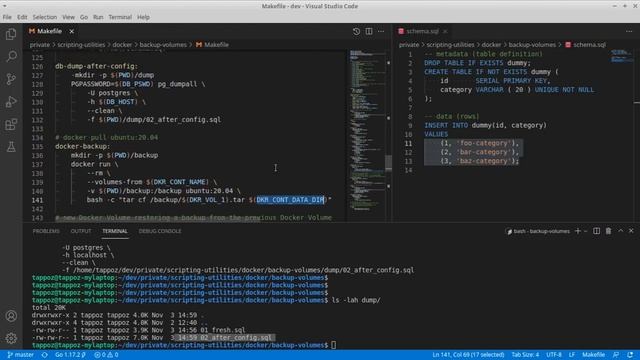Image resolution: width=640 pixels, height=360 pixels.
Task: Close the bottom panel
Action: [x=631, y=231]
